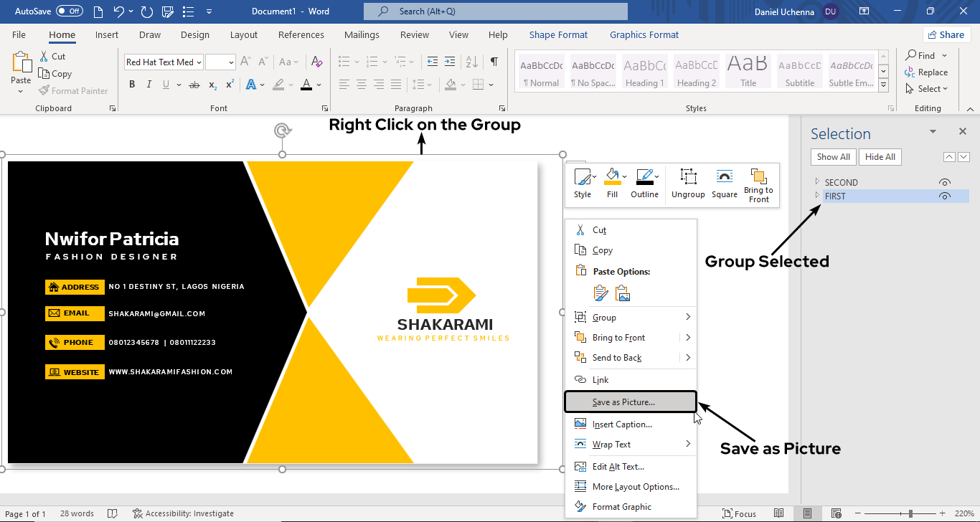Click the Format Painter icon
Image resolution: width=980 pixels, height=522 pixels.
coord(44,91)
